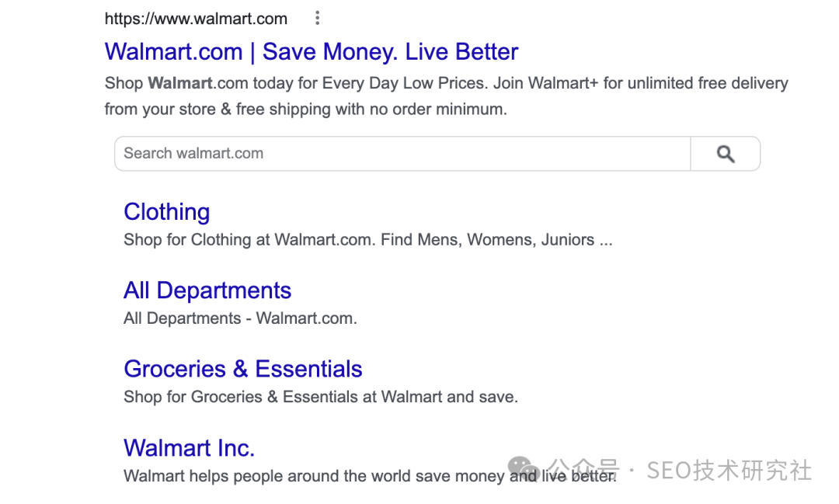
Task: Open the three-dot menu beside the Walmart URL
Action: (x=317, y=19)
